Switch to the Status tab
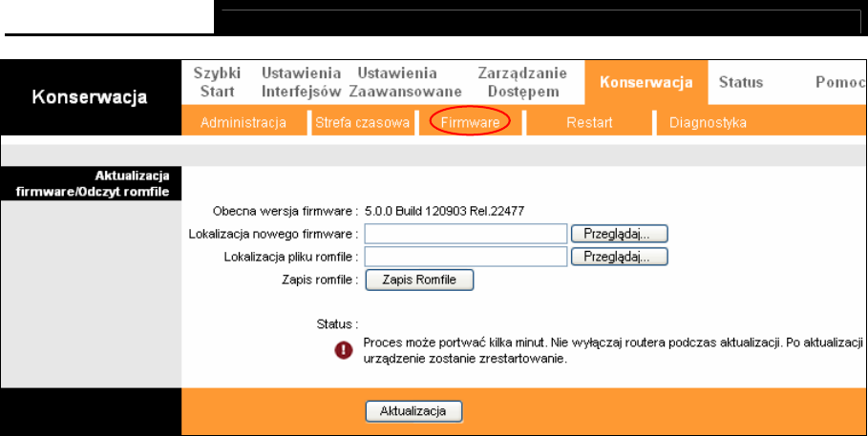 pyautogui.click(x=741, y=82)
